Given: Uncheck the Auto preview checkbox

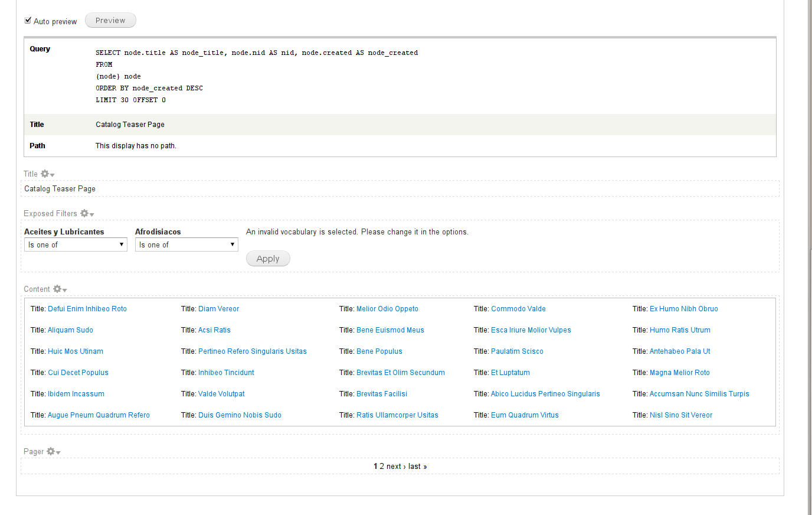Looking at the screenshot, I should coord(27,19).
